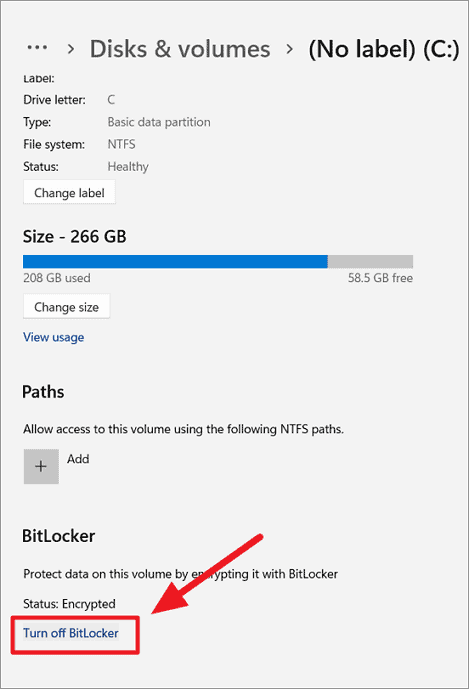Click the plus icon to add NTFS path
This screenshot has height=689, width=469.
click(41, 466)
